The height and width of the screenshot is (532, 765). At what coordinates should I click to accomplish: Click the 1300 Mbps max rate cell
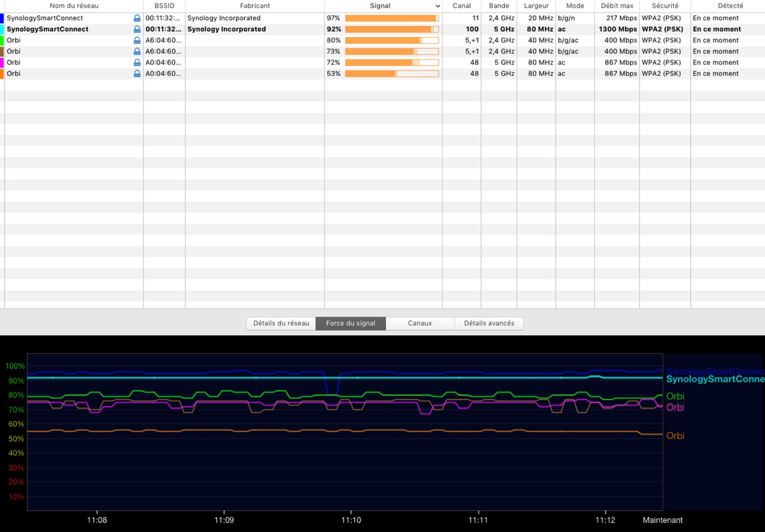coord(618,29)
